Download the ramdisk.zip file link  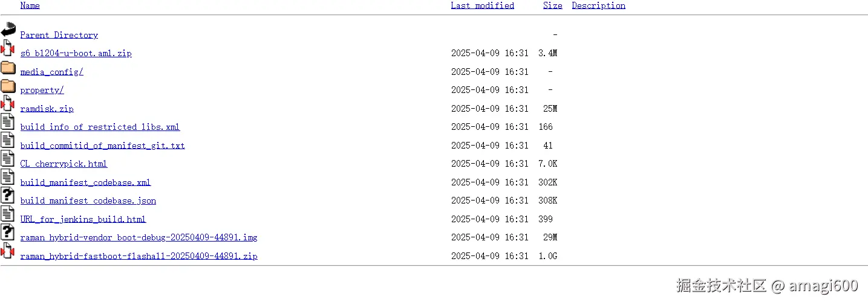(x=47, y=109)
